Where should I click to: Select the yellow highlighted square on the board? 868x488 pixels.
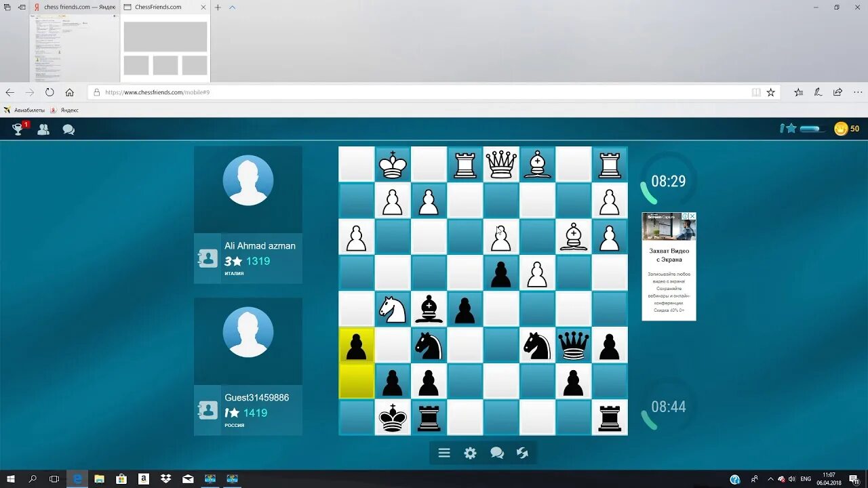(x=355, y=381)
